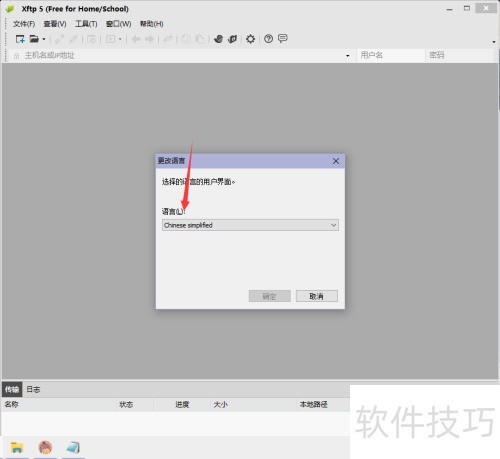
Task: Click the 密码 password field
Action: [x=459, y=55]
